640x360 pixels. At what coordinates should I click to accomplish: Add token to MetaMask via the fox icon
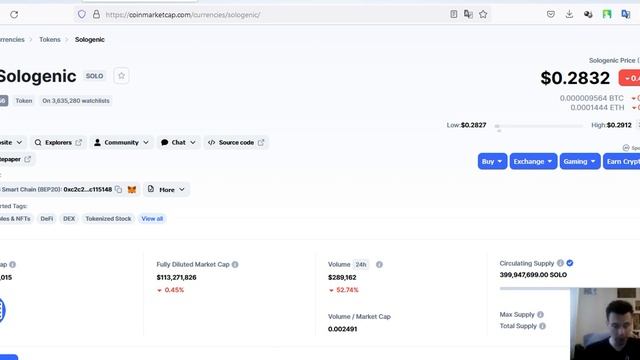pos(132,189)
